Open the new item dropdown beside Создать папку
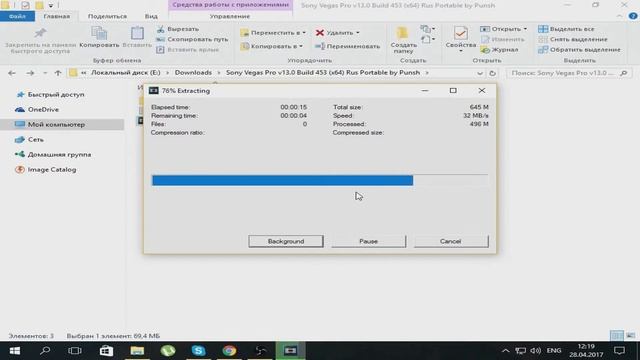The width and height of the screenshot is (640, 360). (428, 29)
